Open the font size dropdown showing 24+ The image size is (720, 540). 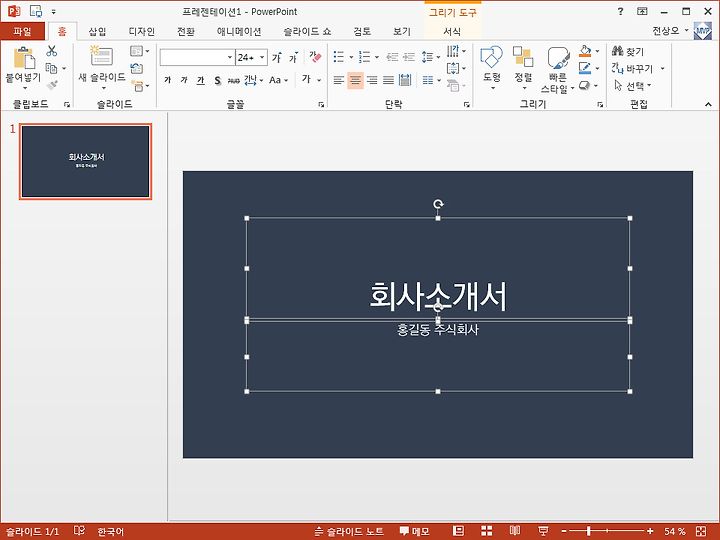(261, 57)
